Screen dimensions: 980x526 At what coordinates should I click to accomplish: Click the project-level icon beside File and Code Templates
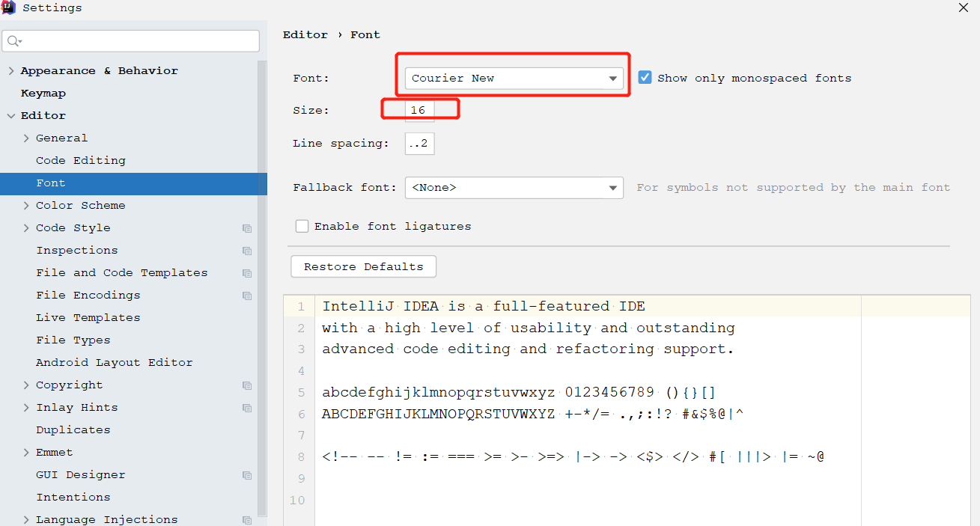tap(247, 273)
